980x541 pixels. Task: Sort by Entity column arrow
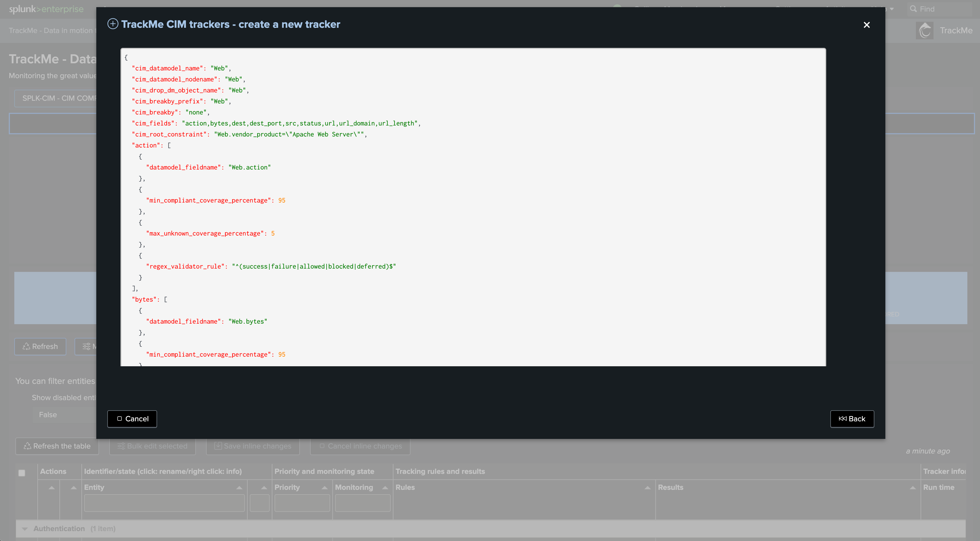(x=239, y=487)
